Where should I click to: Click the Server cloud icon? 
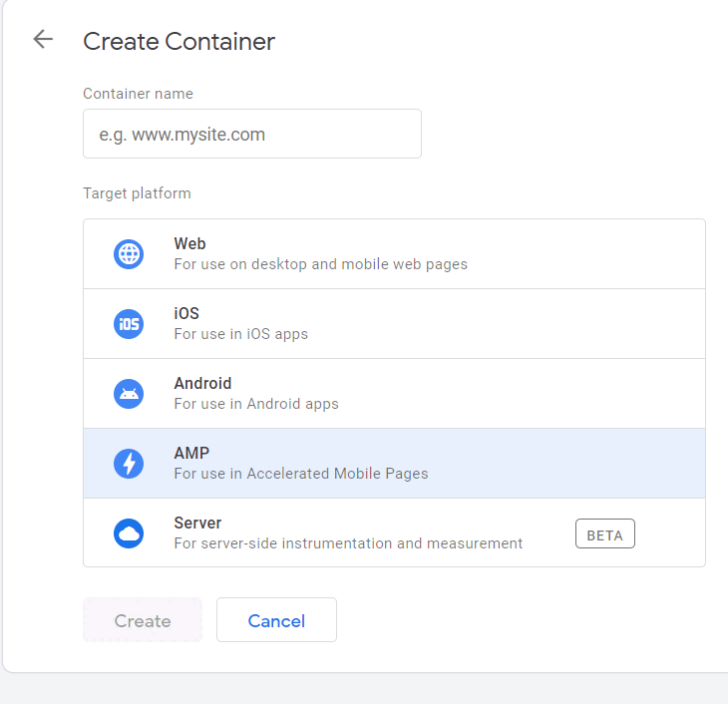click(129, 533)
